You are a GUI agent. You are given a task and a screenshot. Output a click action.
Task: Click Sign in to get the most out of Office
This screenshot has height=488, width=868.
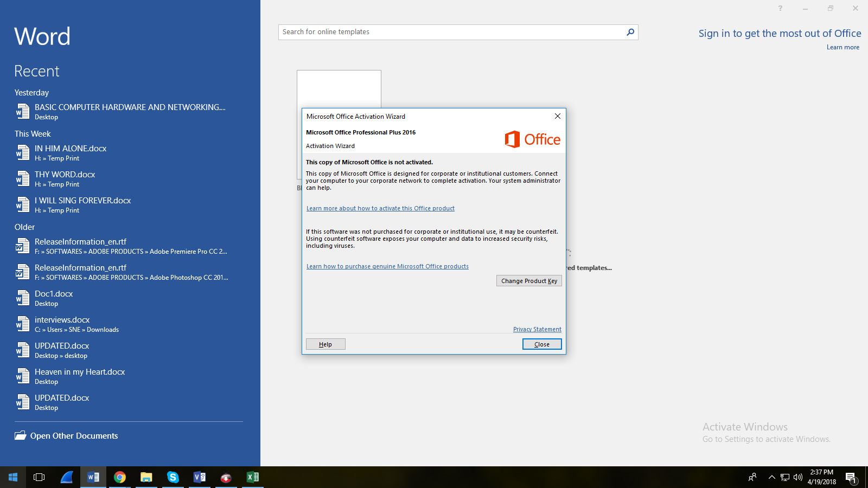coord(780,34)
